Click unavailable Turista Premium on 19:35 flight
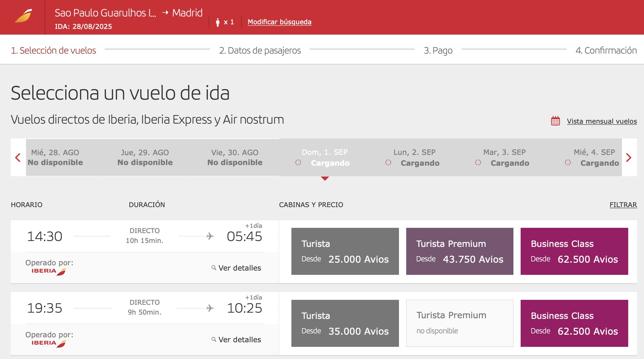 [x=459, y=323]
